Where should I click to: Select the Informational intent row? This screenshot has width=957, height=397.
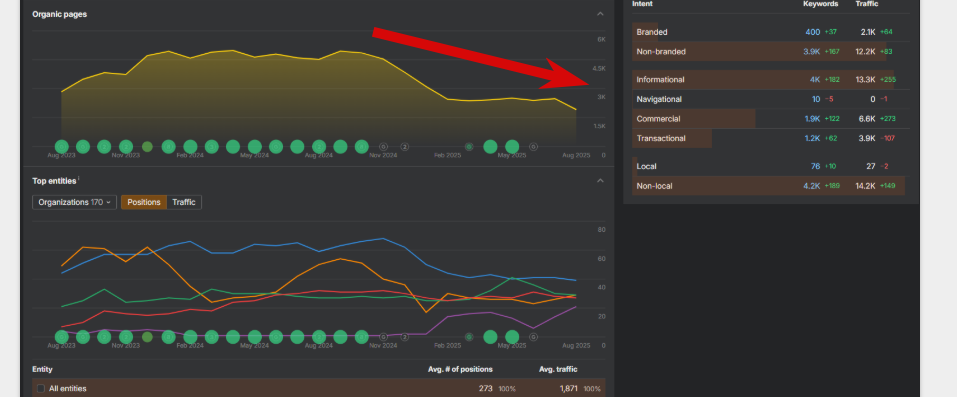771,79
